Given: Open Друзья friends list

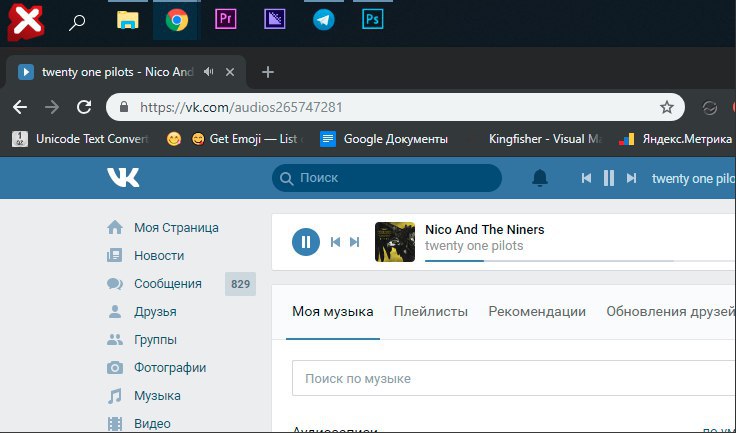Looking at the screenshot, I should [142, 312].
